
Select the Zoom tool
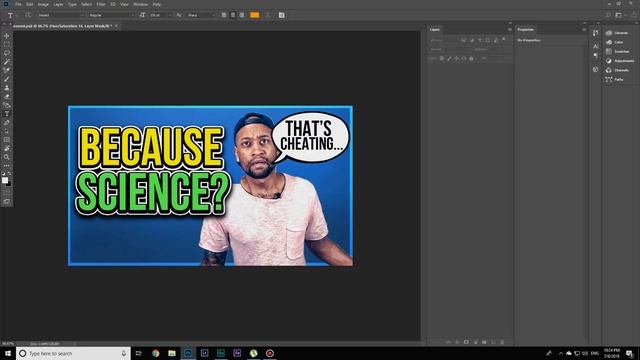pyautogui.click(x=7, y=157)
